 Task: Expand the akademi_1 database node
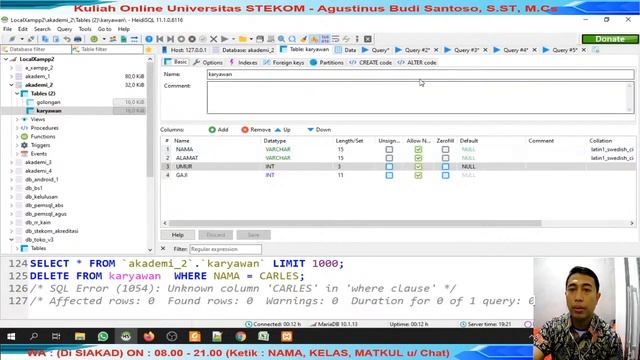[x=11, y=76]
